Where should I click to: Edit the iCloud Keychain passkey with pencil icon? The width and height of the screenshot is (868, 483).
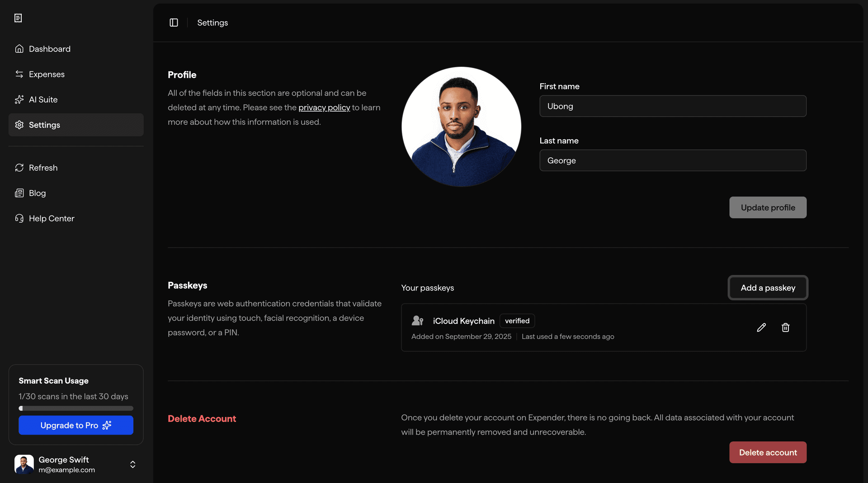point(761,328)
